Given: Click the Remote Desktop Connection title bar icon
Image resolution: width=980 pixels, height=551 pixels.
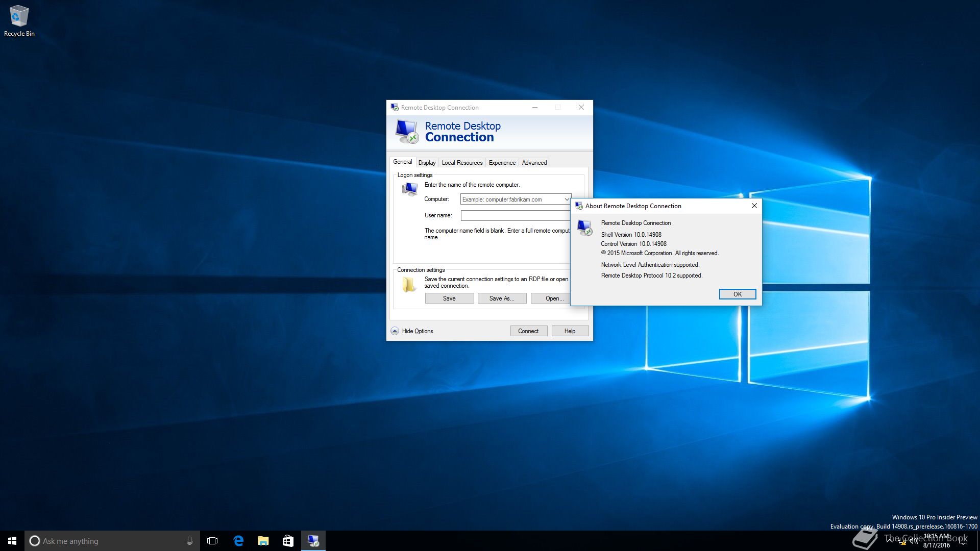Looking at the screenshot, I should tap(395, 107).
